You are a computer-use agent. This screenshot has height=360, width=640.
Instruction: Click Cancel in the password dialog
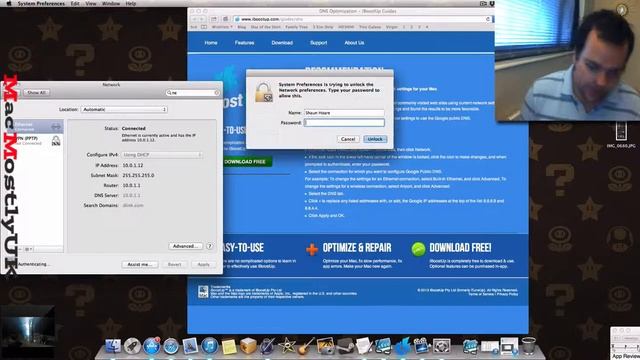pos(348,139)
